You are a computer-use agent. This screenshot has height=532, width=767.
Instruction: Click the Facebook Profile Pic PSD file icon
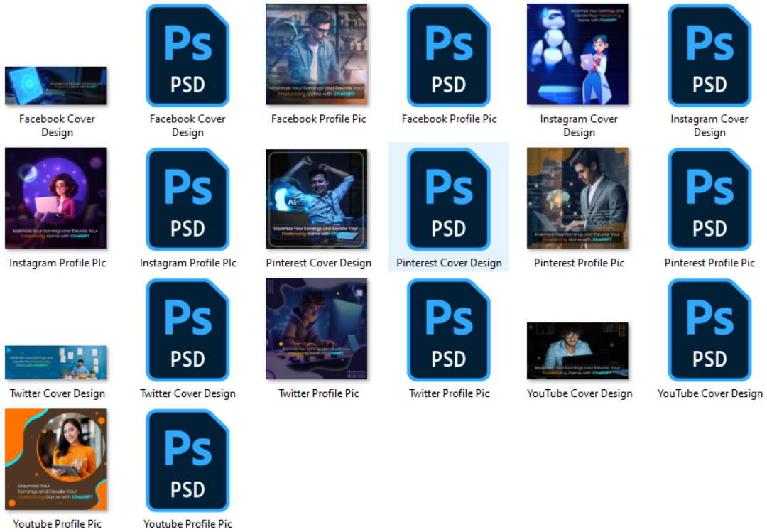point(449,55)
